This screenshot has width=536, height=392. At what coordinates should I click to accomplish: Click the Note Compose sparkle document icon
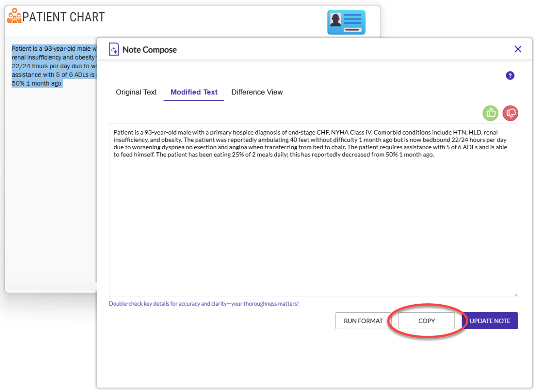114,49
